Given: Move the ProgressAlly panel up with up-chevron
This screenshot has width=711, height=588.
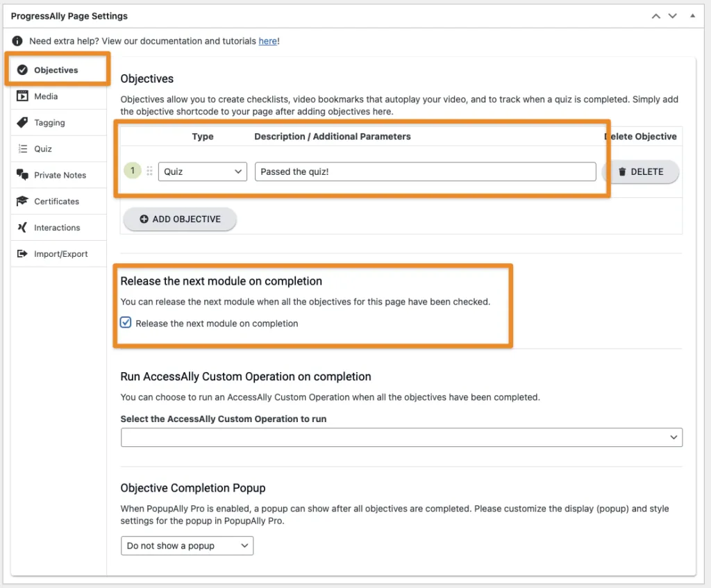Looking at the screenshot, I should [655, 16].
